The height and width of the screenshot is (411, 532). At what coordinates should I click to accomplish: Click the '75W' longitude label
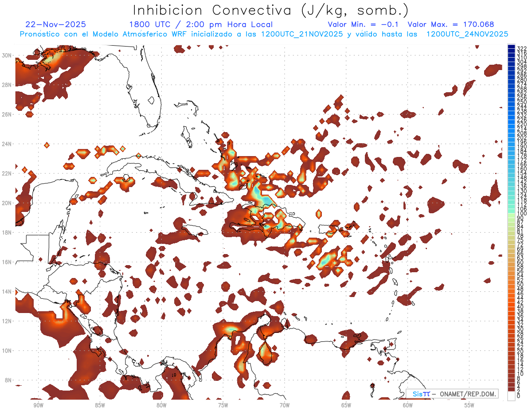tap(223, 405)
